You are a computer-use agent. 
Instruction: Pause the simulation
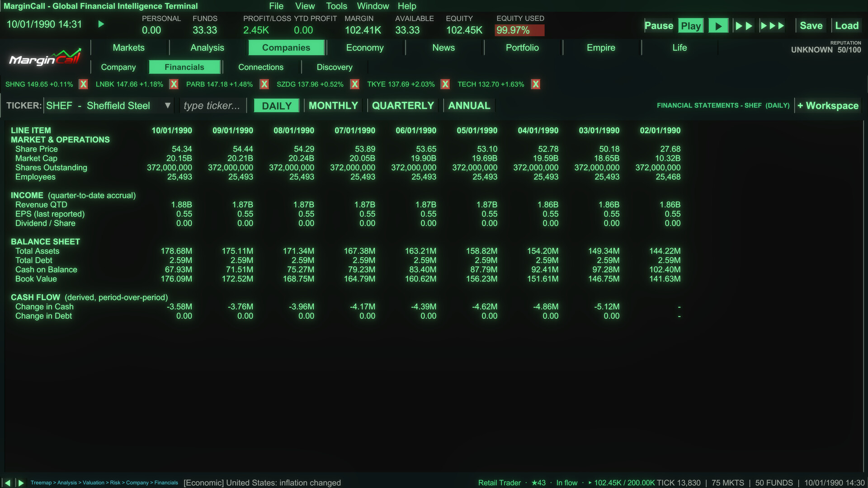pos(659,26)
